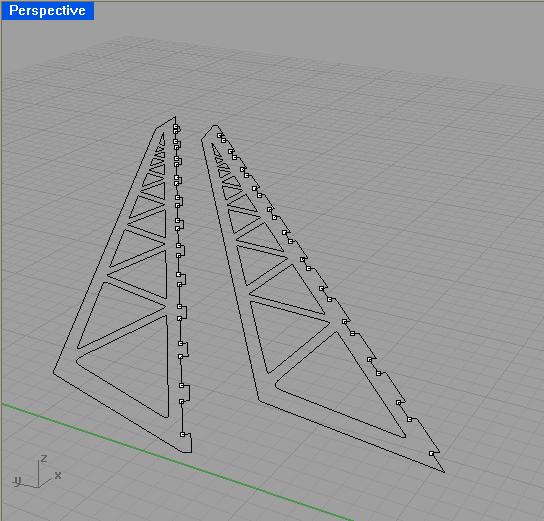Click the top-left corner of the right truss outline
The width and height of the screenshot is (544, 521).
point(202,139)
